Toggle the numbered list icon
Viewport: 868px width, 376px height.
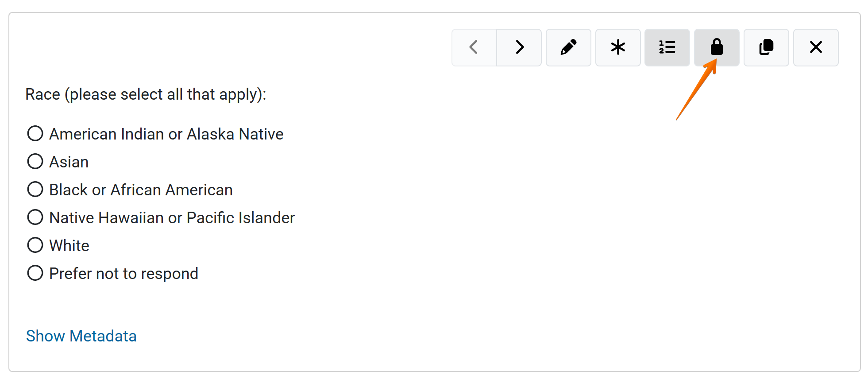(x=667, y=47)
